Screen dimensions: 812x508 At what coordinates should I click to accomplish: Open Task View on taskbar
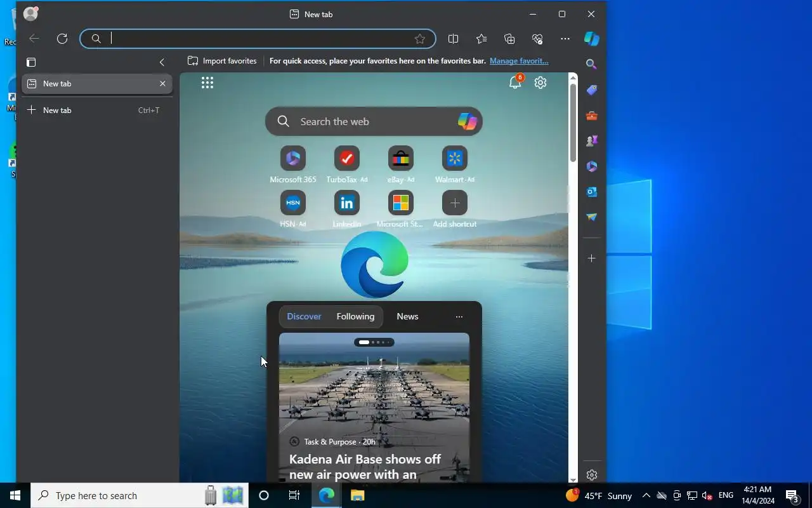pos(294,495)
